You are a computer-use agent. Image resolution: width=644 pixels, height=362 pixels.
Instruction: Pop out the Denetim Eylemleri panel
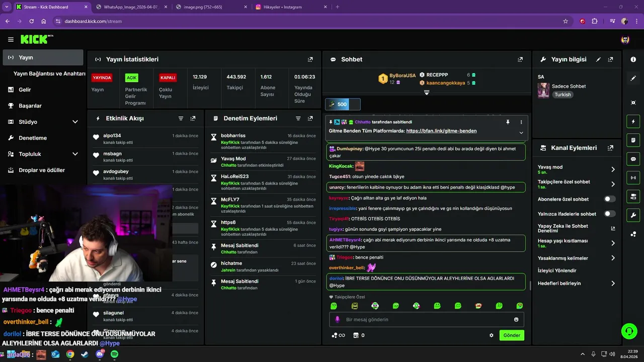click(310, 119)
